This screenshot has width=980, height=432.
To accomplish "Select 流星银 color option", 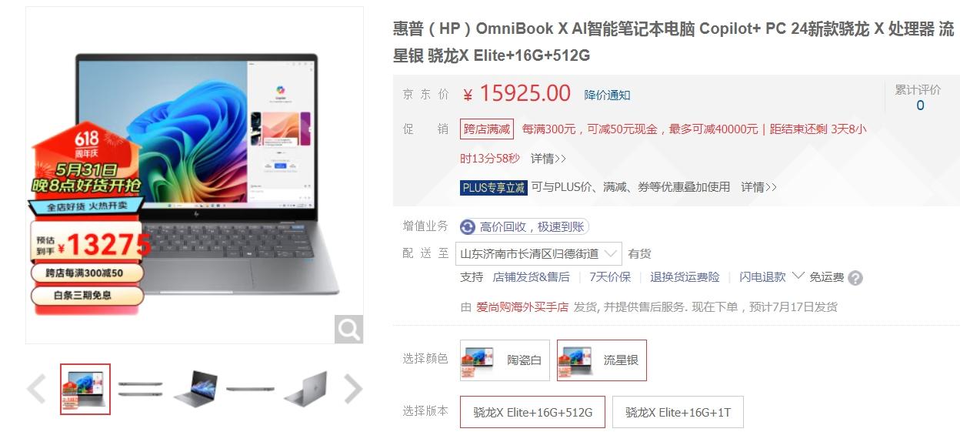I will coord(602,360).
